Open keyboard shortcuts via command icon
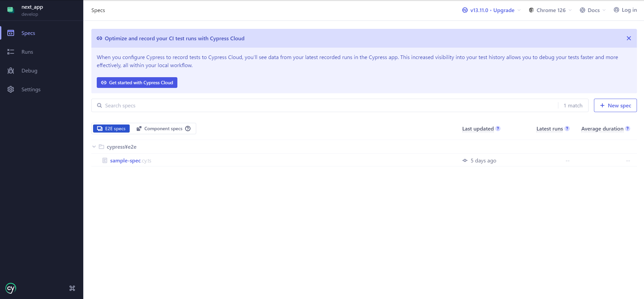 [72, 288]
